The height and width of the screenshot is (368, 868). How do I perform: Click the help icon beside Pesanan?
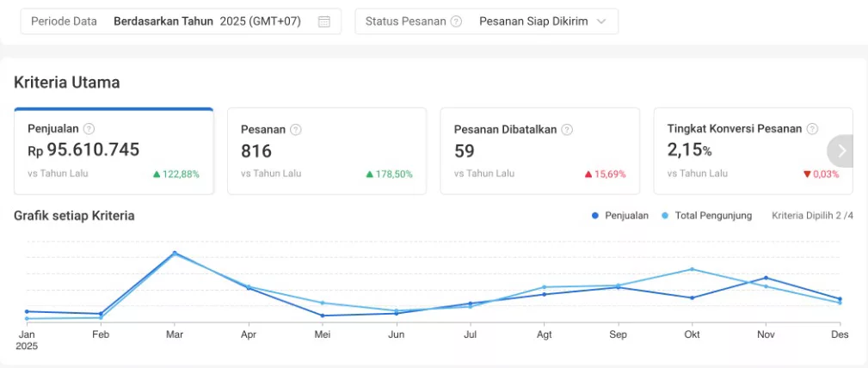click(x=296, y=130)
